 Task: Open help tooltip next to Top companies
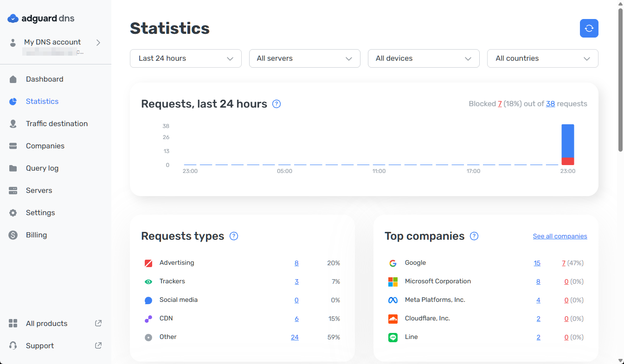pyautogui.click(x=474, y=236)
